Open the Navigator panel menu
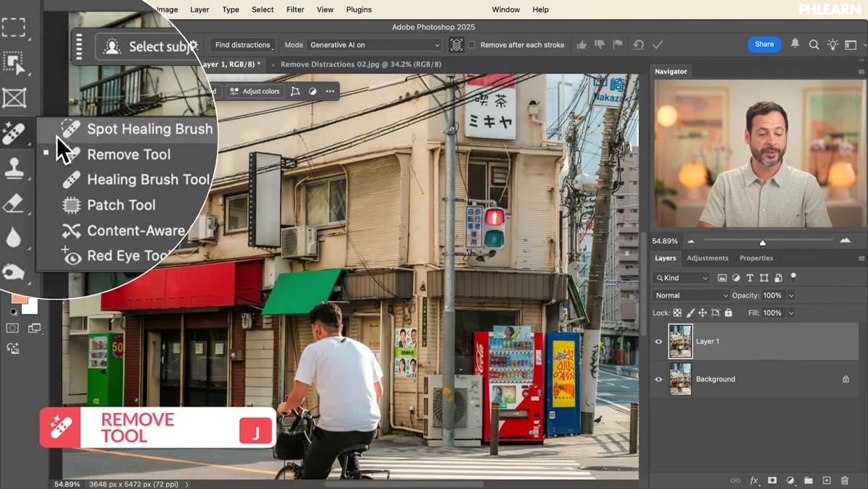The image size is (868, 489). (861, 72)
